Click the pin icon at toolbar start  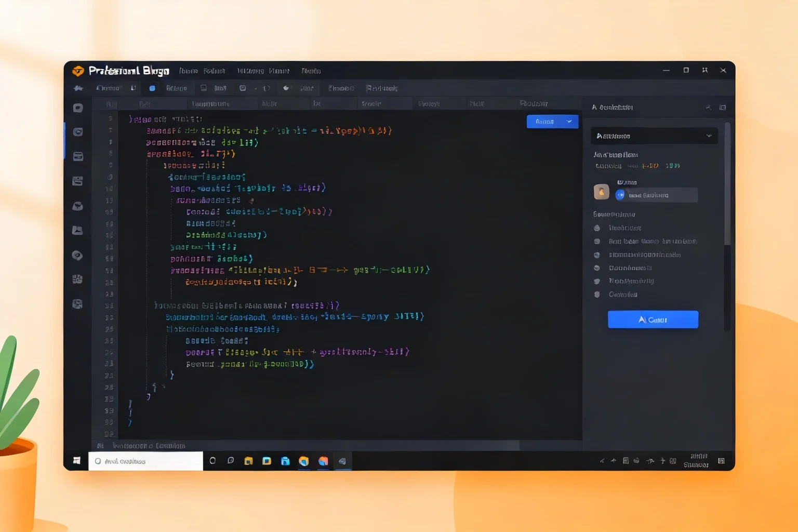(78, 88)
